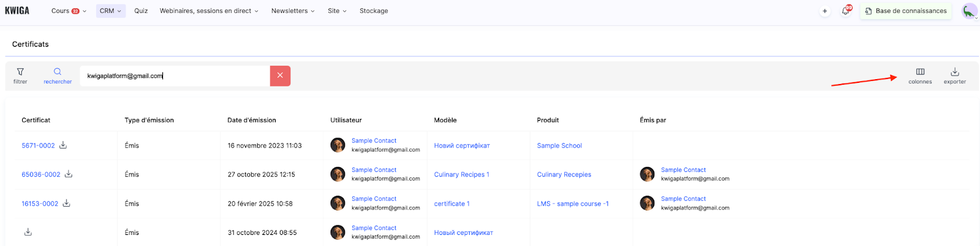This screenshot has height=246, width=980.
Task: Download certificate 65036-0002 via download icon
Action: (69, 174)
